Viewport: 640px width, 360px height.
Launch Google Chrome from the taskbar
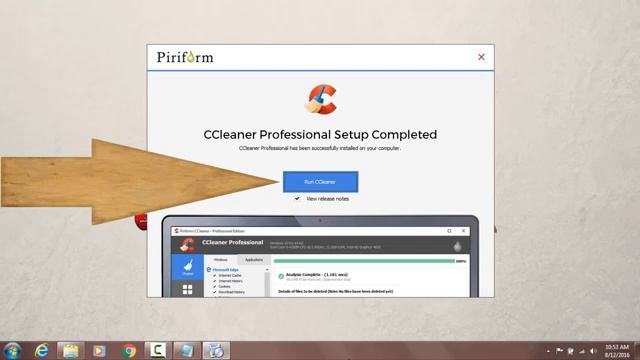(x=129, y=351)
